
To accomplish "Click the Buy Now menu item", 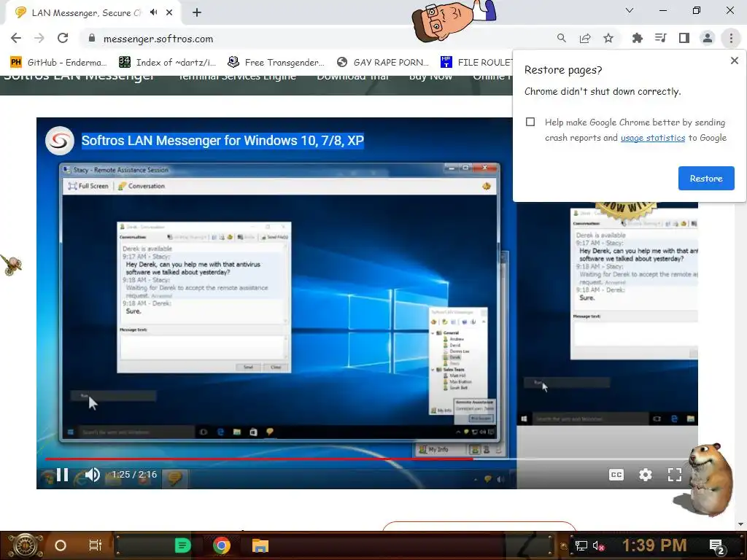I will point(430,76).
